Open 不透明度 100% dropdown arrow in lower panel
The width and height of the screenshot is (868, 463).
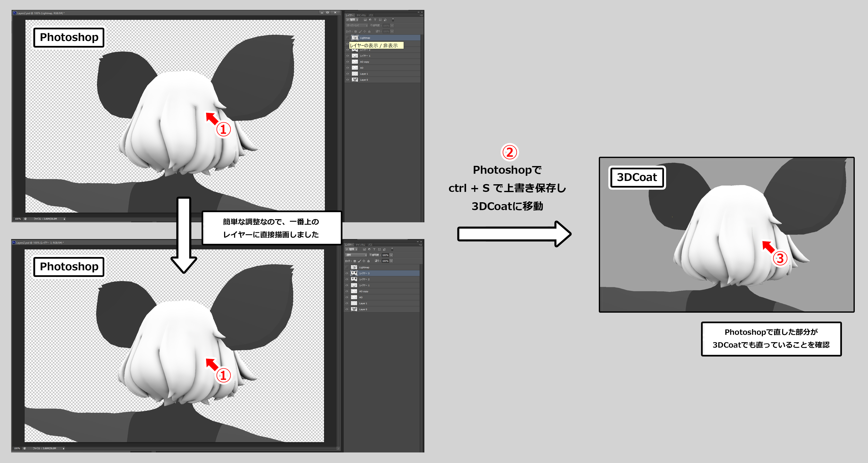(391, 255)
